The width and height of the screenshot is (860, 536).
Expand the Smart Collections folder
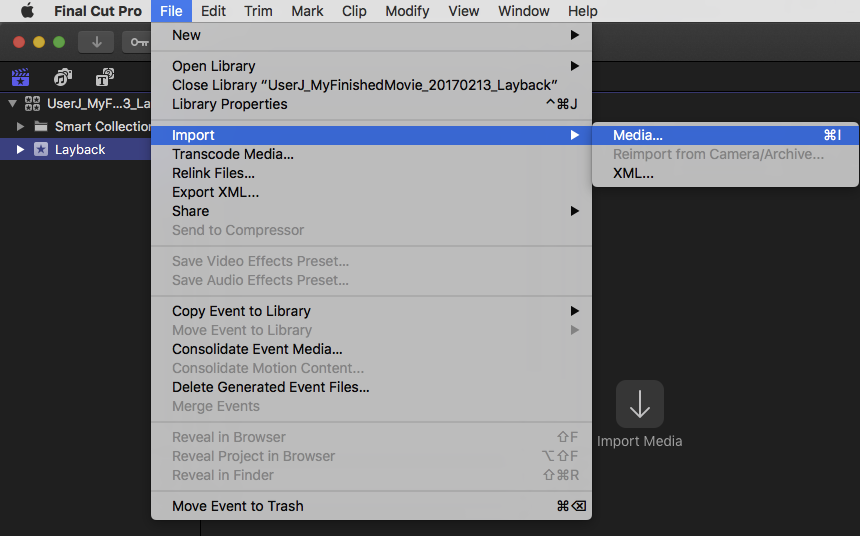click(20, 127)
